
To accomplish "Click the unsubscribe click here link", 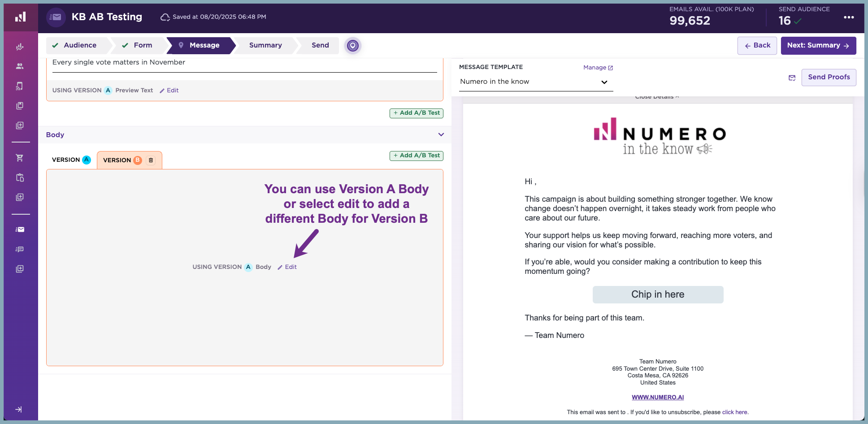I will [x=734, y=412].
